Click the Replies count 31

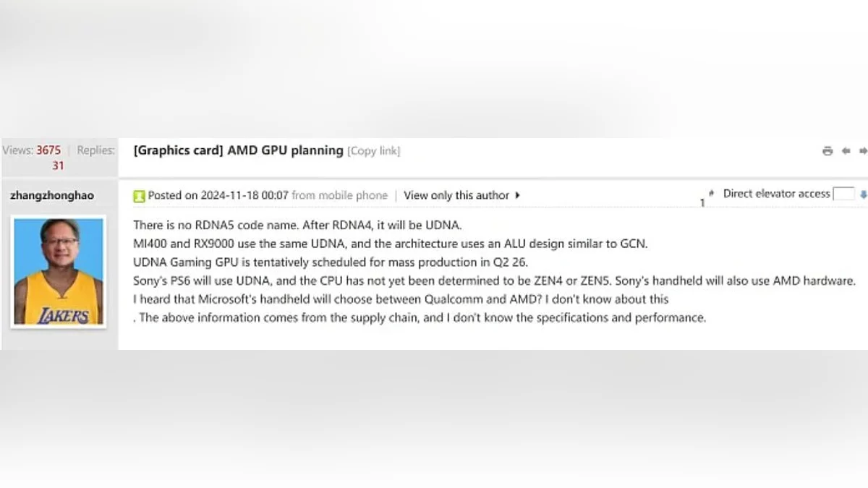click(x=58, y=166)
